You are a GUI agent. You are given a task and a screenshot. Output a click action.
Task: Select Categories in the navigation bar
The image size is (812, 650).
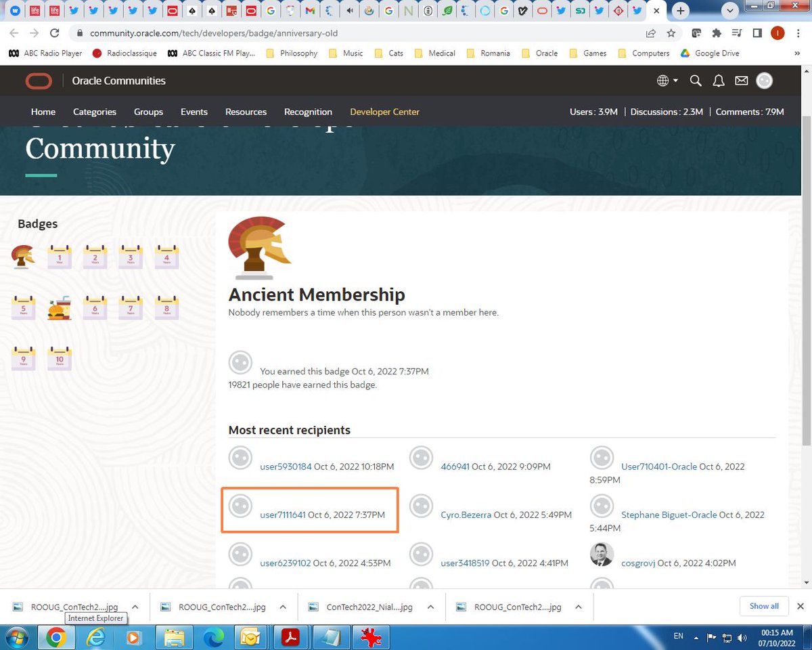point(94,112)
